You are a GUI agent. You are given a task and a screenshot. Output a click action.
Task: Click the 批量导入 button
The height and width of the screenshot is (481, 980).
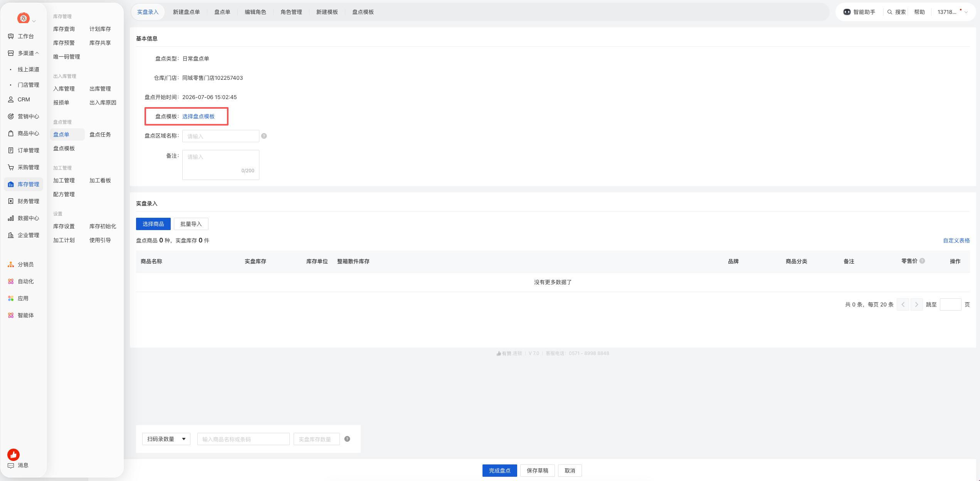coord(191,224)
